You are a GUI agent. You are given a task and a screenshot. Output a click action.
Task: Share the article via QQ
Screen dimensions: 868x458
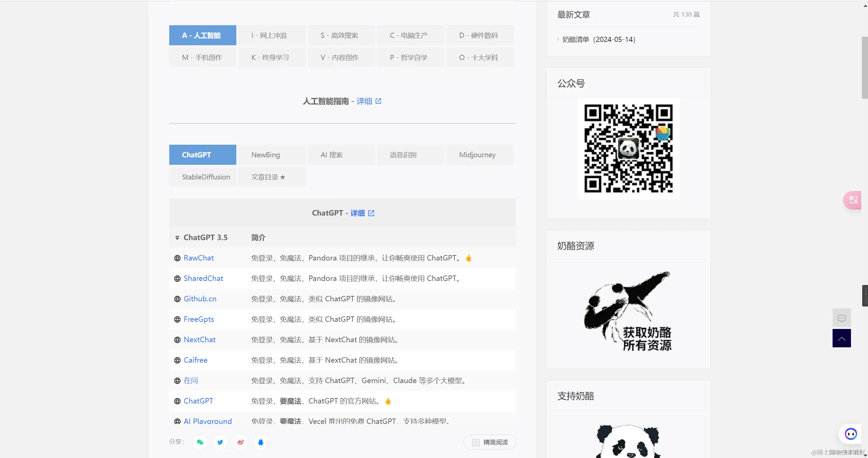tap(260, 442)
